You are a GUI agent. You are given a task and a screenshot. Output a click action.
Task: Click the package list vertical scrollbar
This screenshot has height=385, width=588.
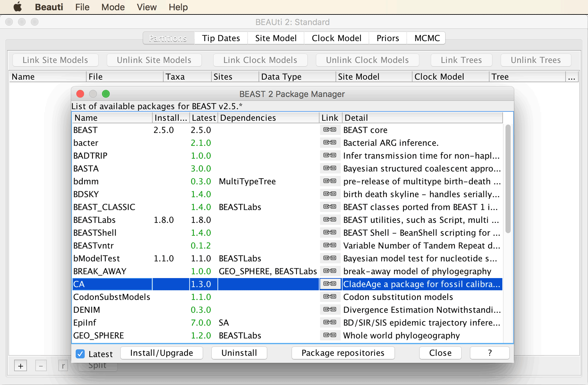pyautogui.click(x=508, y=179)
